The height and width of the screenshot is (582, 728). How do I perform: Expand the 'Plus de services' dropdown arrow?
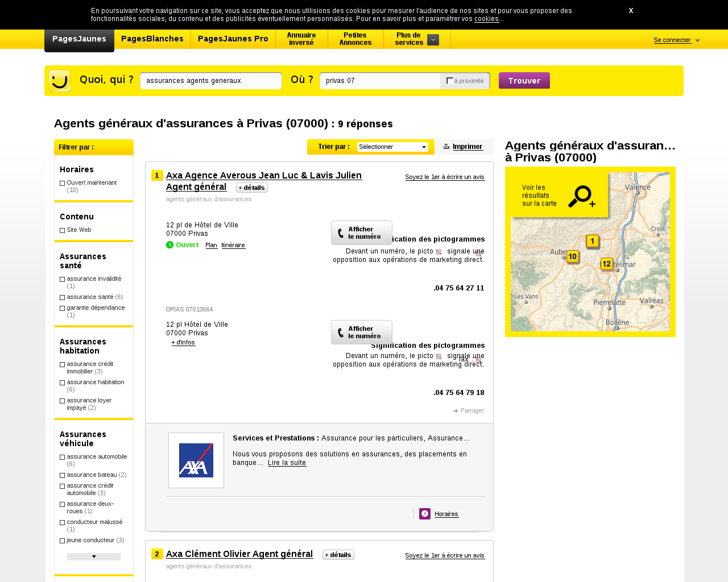(433, 40)
